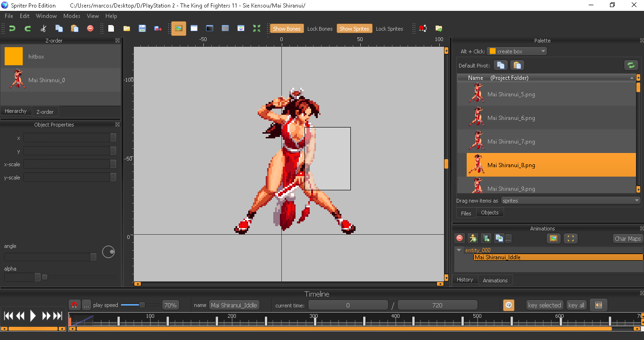Toggle the timeline magnet snapping icon

coord(74,305)
